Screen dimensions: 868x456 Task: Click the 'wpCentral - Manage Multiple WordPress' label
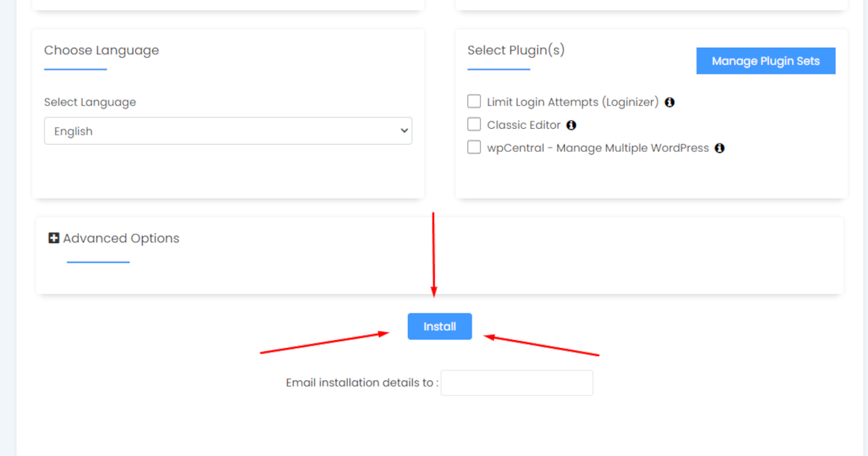(x=597, y=148)
